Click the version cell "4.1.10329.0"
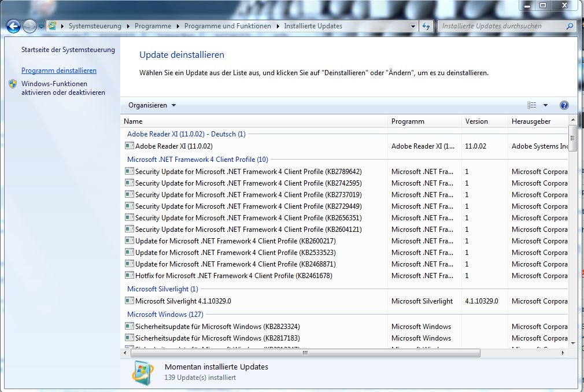The height and width of the screenshot is (392, 584). pyautogui.click(x=481, y=301)
